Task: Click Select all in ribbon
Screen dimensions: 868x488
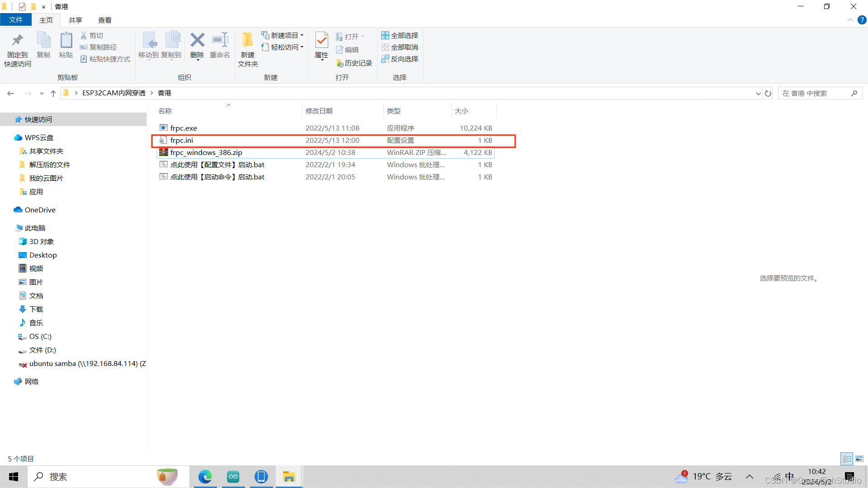Action: click(400, 35)
